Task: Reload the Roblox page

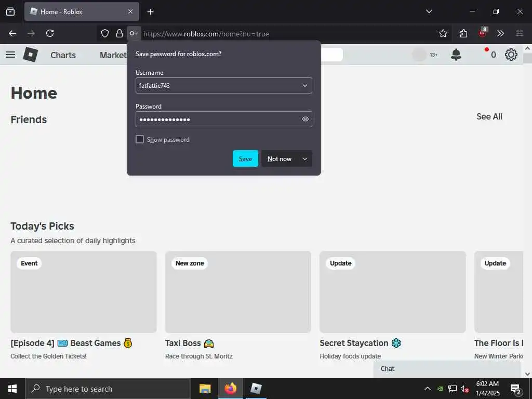Action: 50,33
